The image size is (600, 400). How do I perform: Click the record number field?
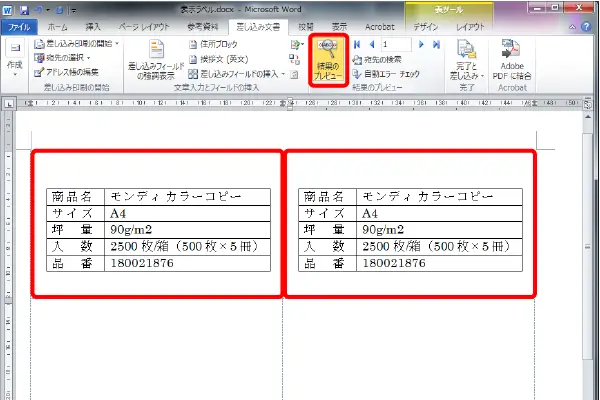pyautogui.click(x=396, y=44)
